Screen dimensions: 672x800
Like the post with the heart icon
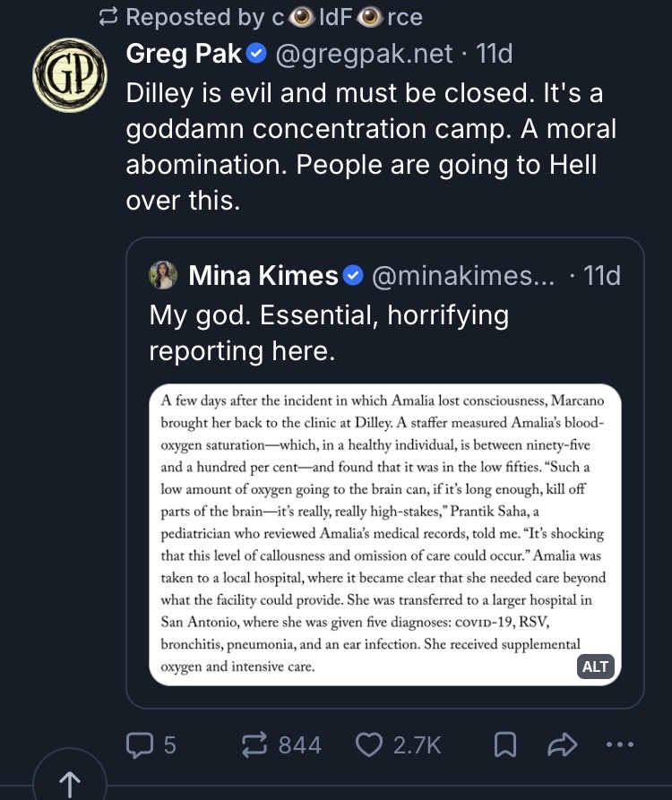coord(369,744)
